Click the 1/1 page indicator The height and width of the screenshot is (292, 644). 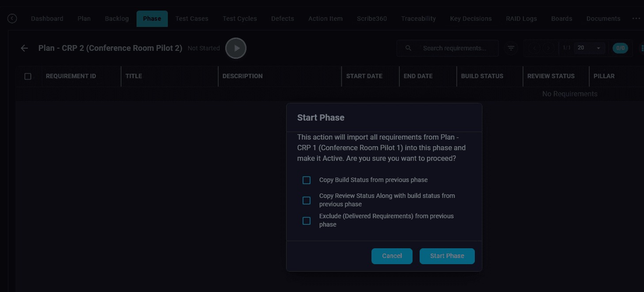(x=567, y=48)
